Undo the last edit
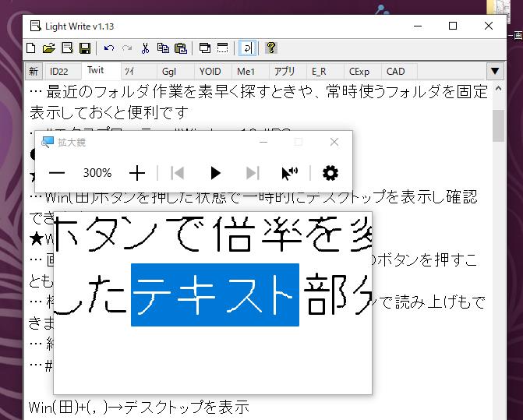This screenshot has height=420, width=523. pyautogui.click(x=109, y=48)
